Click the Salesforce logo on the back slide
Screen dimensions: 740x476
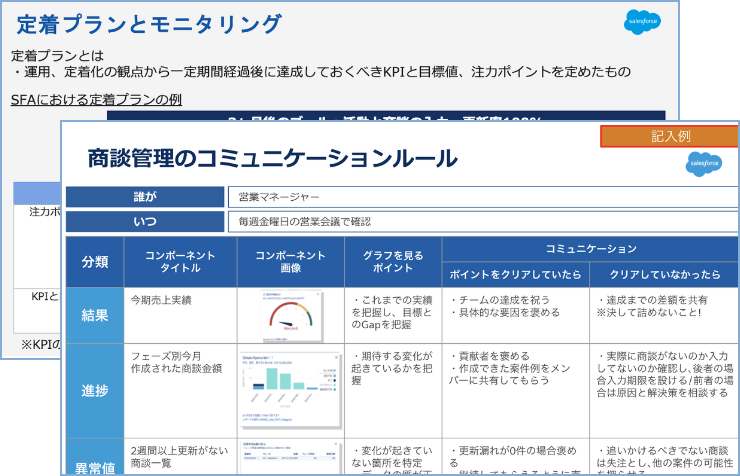point(642,21)
